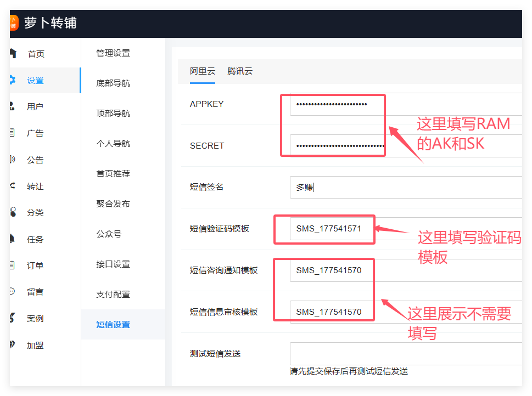Go to 用户 in the main sidebar
The image size is (532, 396).
tap(35, 107)
